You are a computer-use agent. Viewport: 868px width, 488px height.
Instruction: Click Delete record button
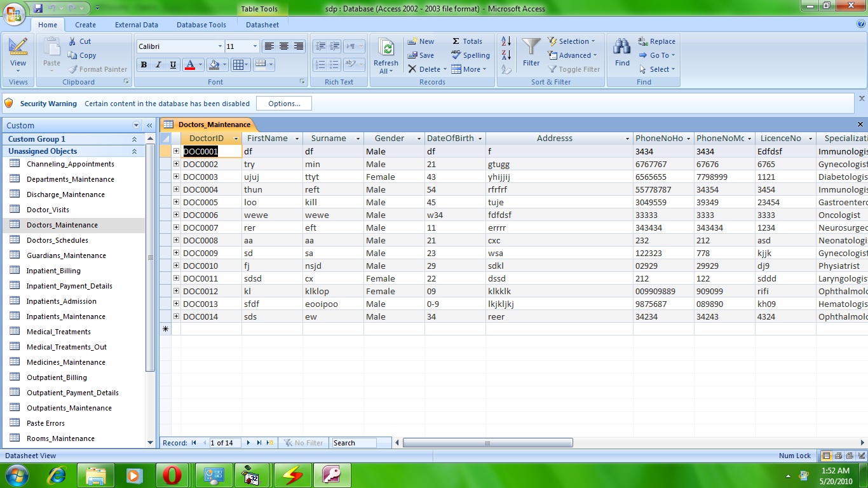tap(427, 69)
